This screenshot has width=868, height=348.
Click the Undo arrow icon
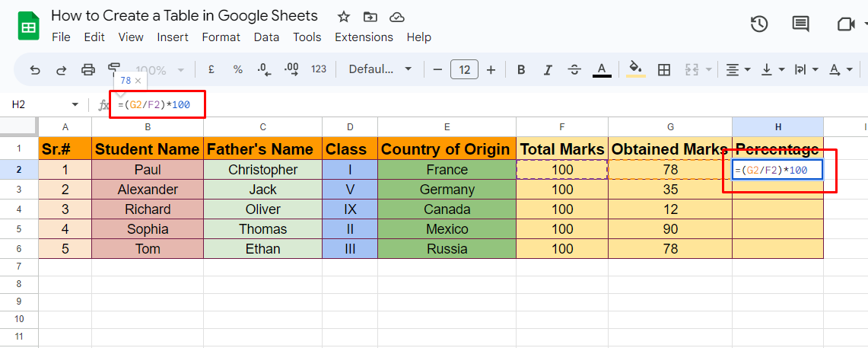coord(35,70)
